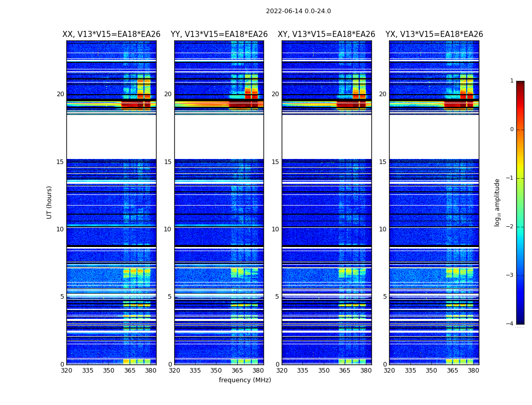Click the 350 frequency tick under XX panel
The height and width of the screenshot is (405, 532).
(108, 371)
